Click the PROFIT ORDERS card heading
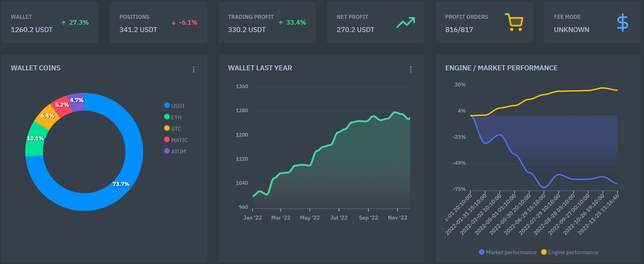This screenshot has width=644, height=264. (467, 17)
